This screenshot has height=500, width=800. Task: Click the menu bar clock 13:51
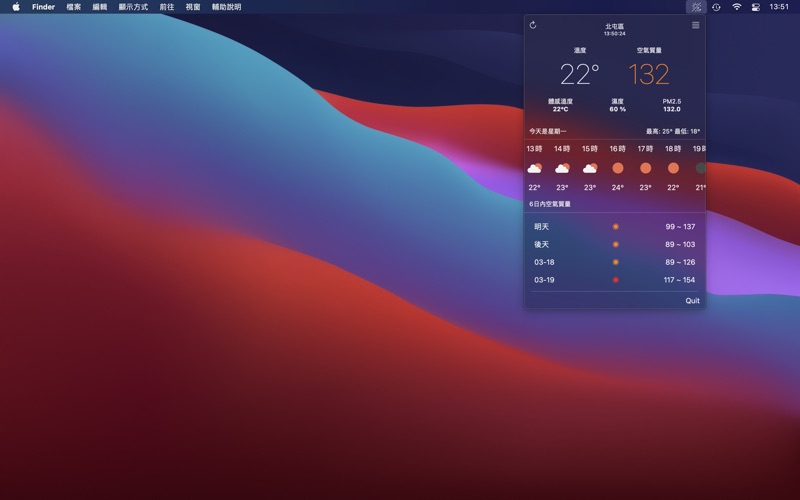click(x=779, y=7)
